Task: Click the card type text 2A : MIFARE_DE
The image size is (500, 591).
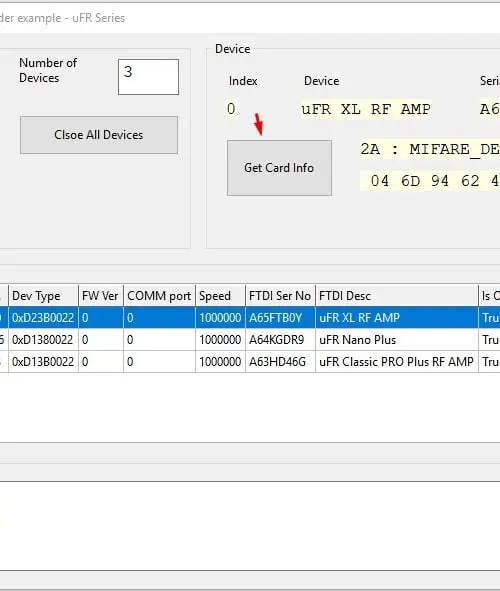Action: coord(430,150)
